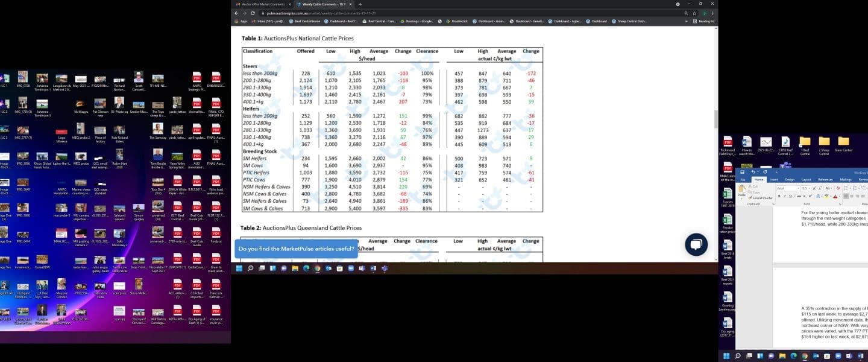This screenshot has height=362, width=868.
Task: Open Outlook from middle taskbar
Action: pos(329,268)
